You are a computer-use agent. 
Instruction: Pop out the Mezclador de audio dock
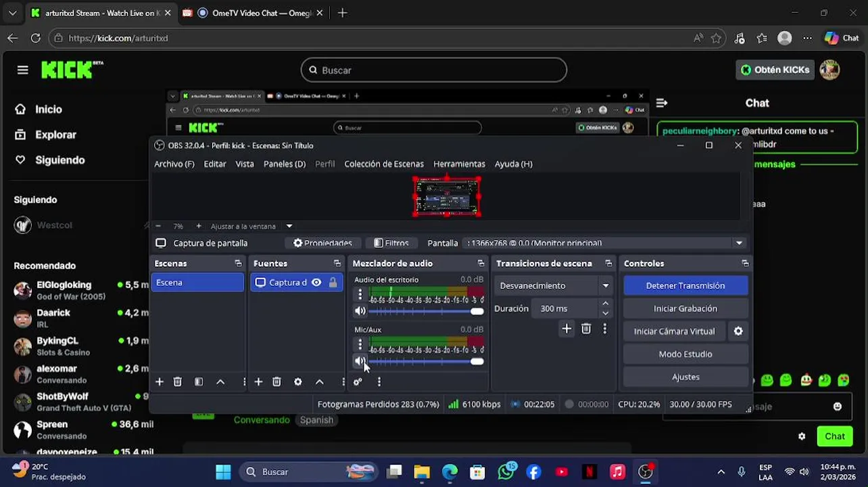481,263
